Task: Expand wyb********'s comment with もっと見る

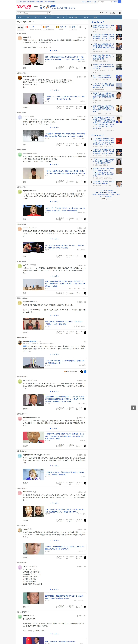Action: (54, 202)
